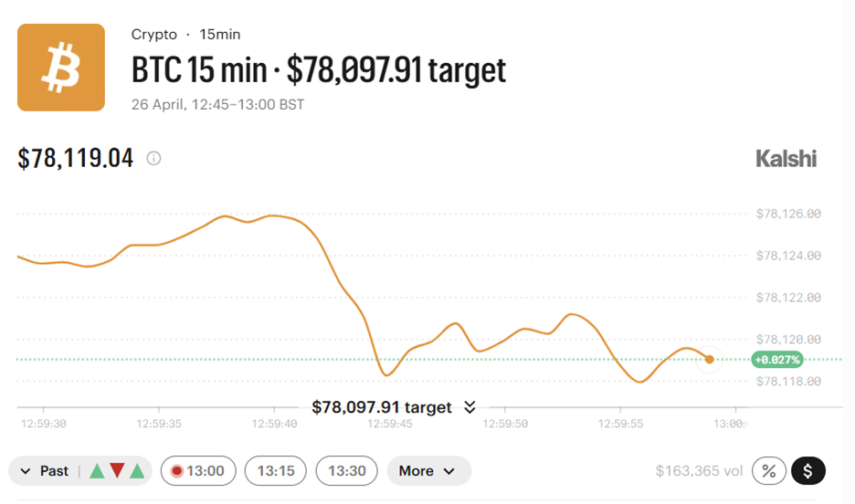Click the orange Bitcoin logo icon
This screenshot has width=855, height=504.
(x=61, y=68)
